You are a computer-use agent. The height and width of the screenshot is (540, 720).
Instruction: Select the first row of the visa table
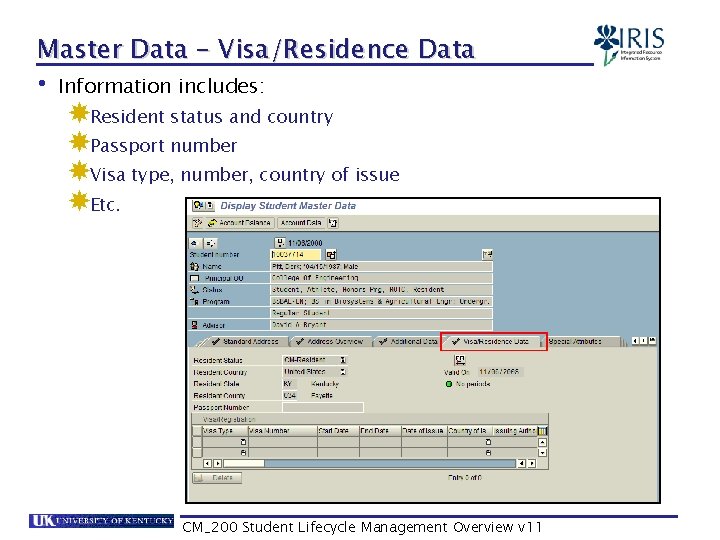pyautogui.click(x=197, y=442)
